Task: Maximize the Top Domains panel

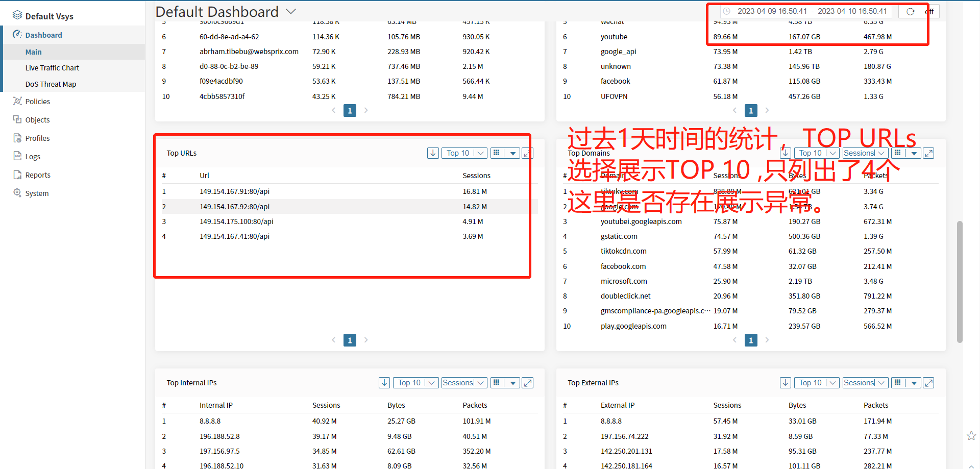Action: (929, 153)
